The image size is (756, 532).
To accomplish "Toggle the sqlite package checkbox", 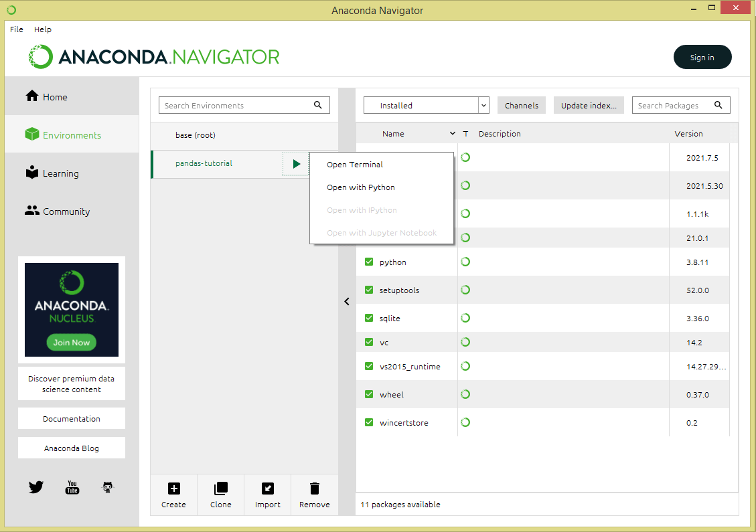I will pyautogui.click(x=369, y=318).
